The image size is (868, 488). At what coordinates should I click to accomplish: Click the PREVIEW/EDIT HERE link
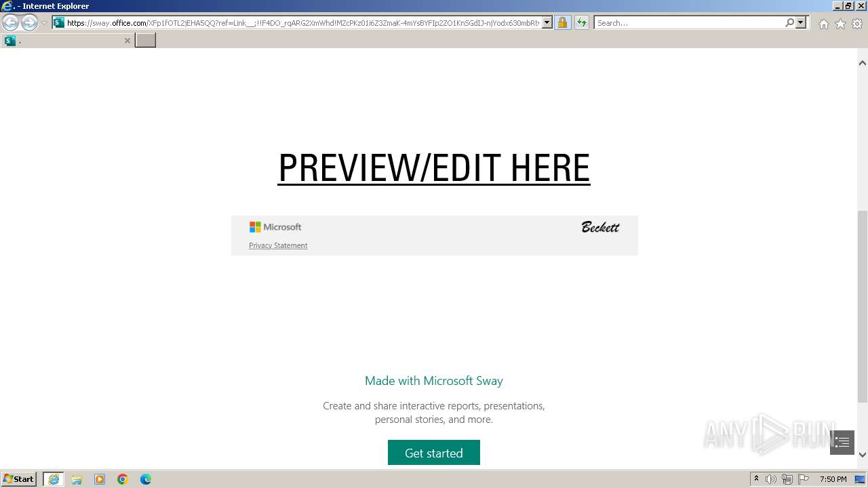pos(434,167)
